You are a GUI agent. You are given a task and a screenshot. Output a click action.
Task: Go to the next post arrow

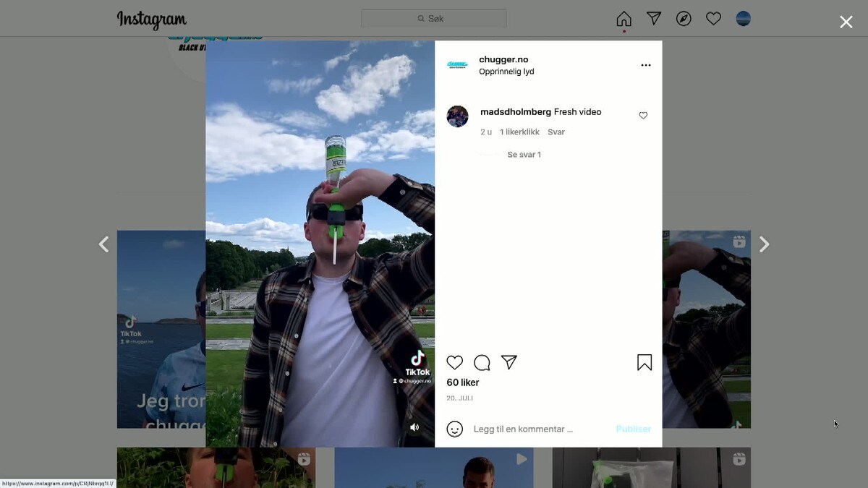tap(765, 244)
